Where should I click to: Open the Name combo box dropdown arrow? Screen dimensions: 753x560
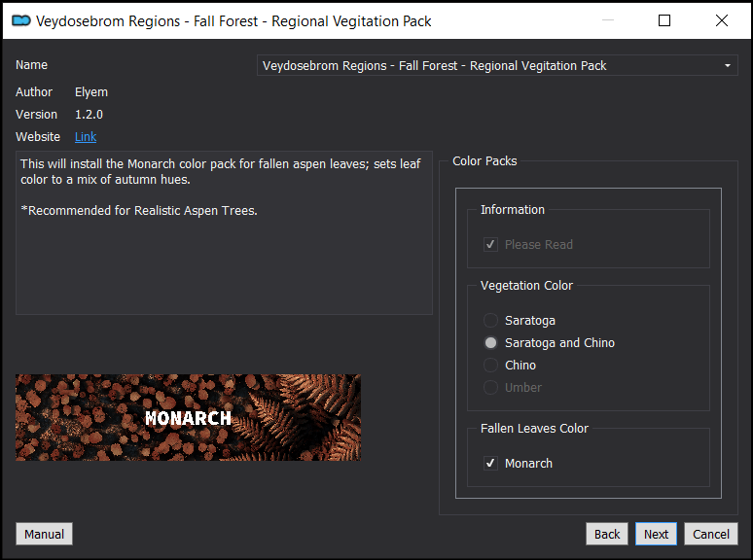tap(728, 65)
